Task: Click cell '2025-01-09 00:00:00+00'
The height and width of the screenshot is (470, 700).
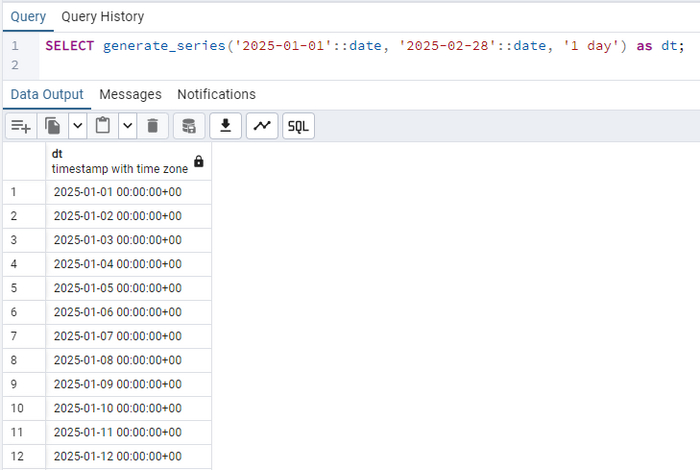Action: pyautogui.click(x=129, y=385)
